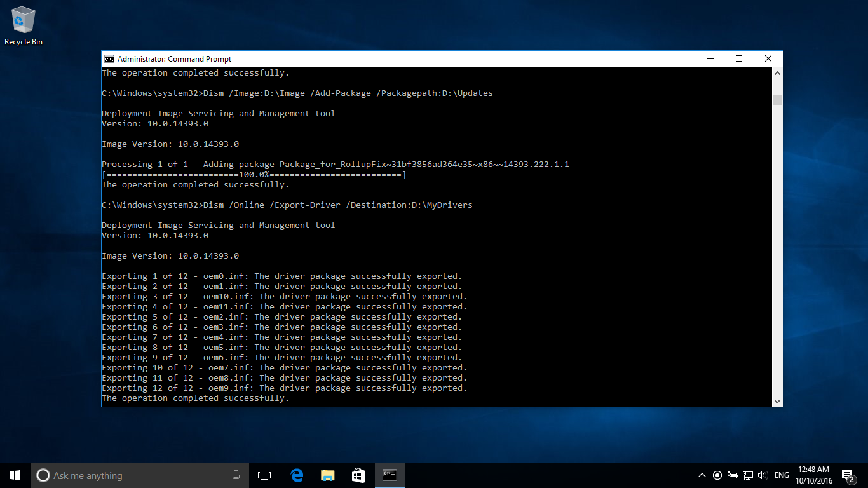
Task: Close the Command Prompt window
Action: click(x=768, y=59)
